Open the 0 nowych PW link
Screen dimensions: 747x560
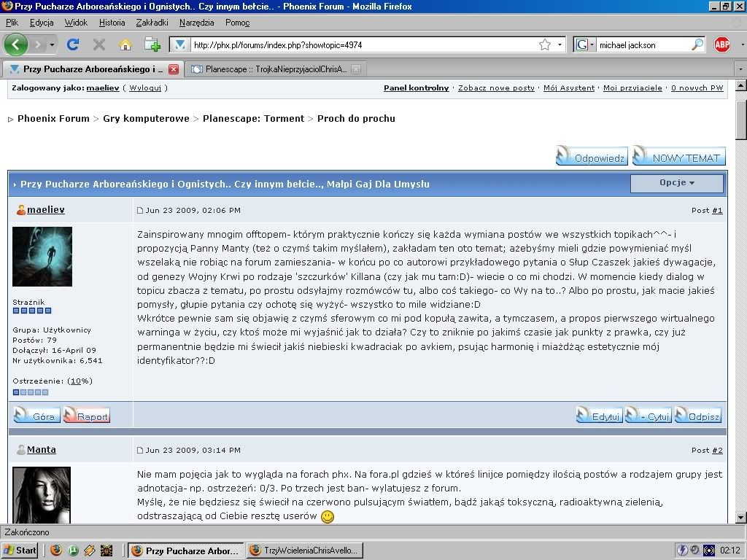pos(697,87)
